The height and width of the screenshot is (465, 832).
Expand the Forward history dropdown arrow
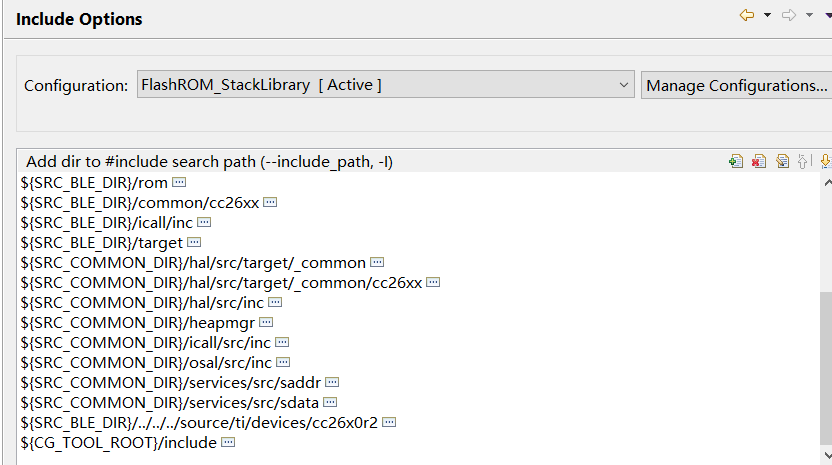[809, 15]
